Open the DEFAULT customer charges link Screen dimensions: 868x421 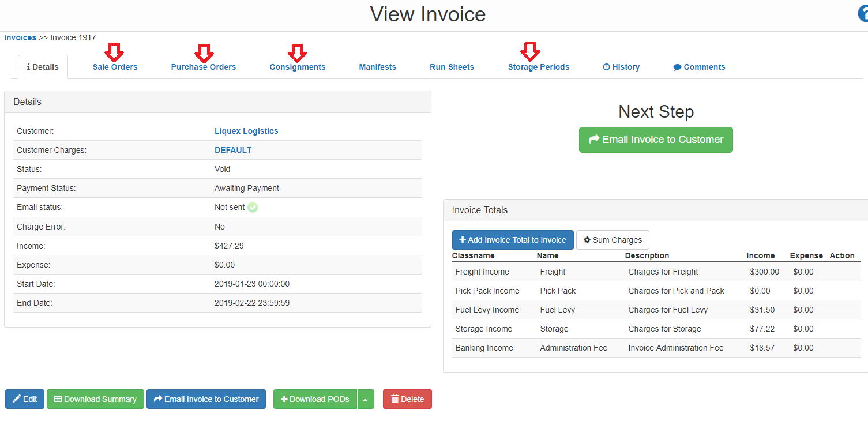click(x=233, y=150)
